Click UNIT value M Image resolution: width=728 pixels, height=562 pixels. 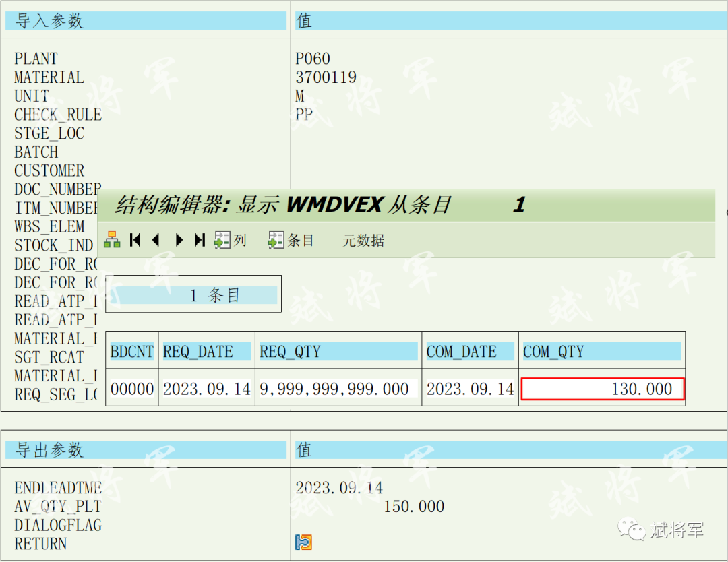click(x=300, y=96)
